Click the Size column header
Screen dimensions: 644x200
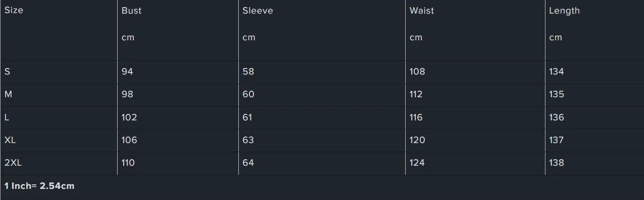pos(14,10)
